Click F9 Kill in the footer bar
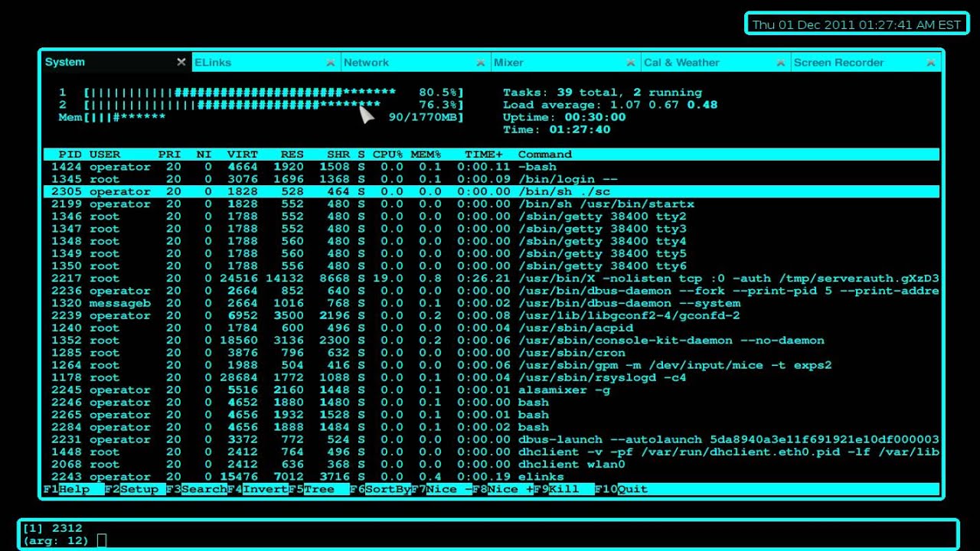 pyautogui.click(x=564, y=489)
